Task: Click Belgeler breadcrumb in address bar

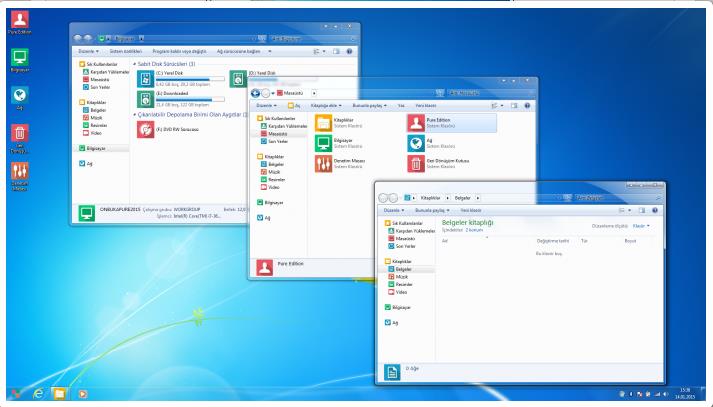Action: [462, 198]
